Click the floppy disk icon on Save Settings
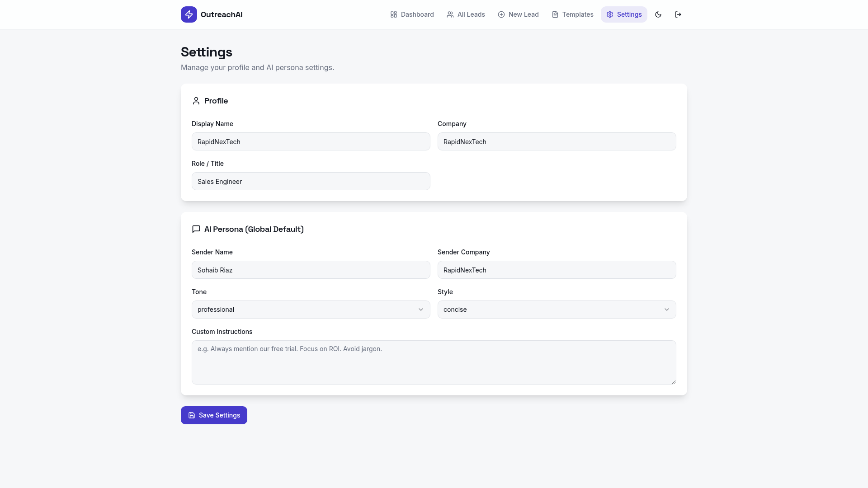Viewport: 868px width, 488px height. coord(192,415)
